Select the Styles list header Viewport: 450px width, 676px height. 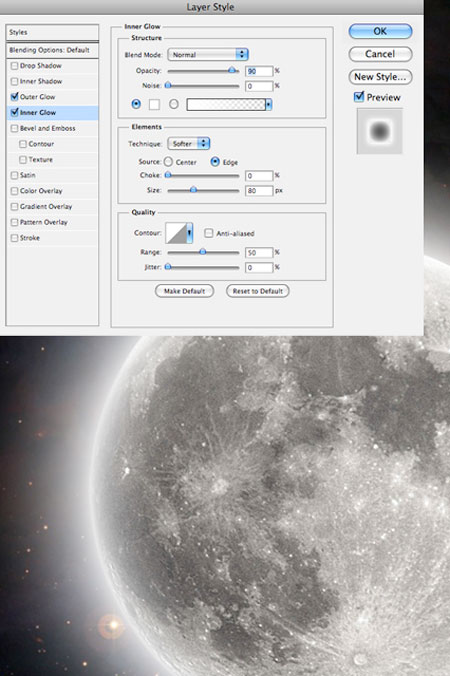tap(52, 32)
